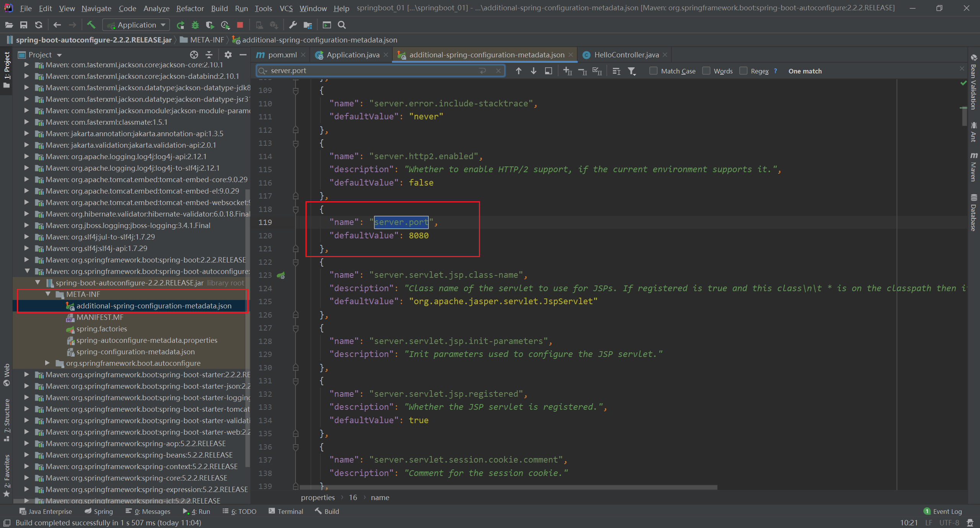The image size is (980, 528).
Task: Click the gutter icon at line 123
Action: [x=281, y=275]
